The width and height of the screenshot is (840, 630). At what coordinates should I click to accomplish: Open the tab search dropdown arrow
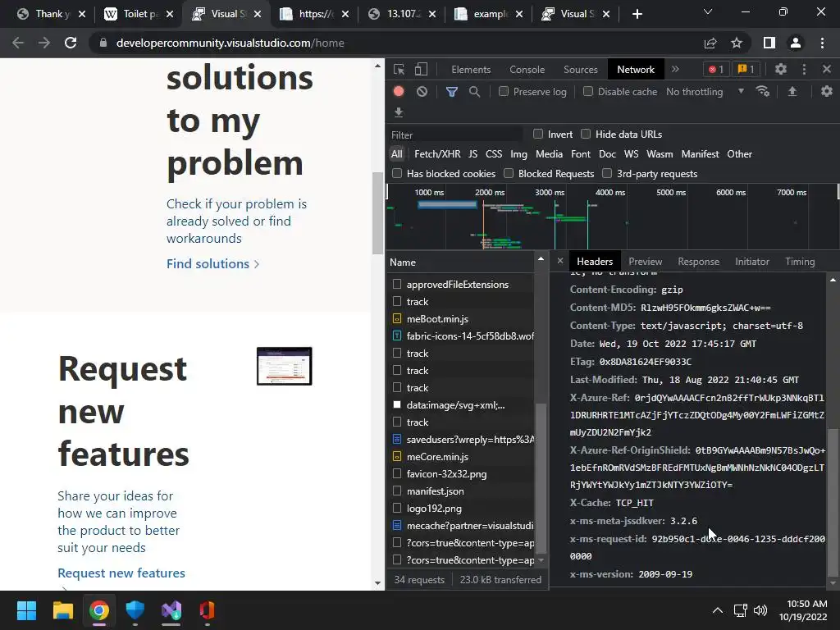(708, 11)
